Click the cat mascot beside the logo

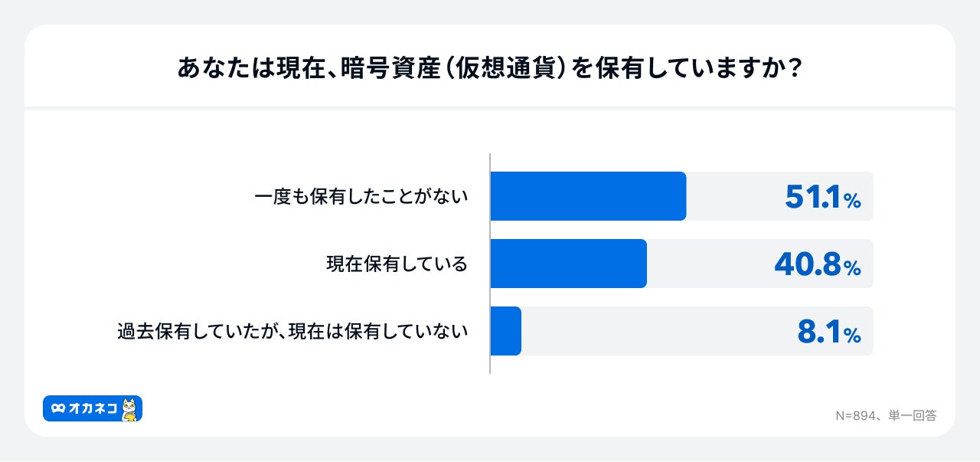coord(129,409)
